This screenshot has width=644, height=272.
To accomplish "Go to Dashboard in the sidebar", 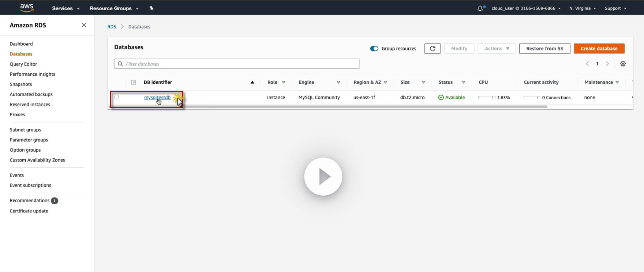I will click(21, 44).
